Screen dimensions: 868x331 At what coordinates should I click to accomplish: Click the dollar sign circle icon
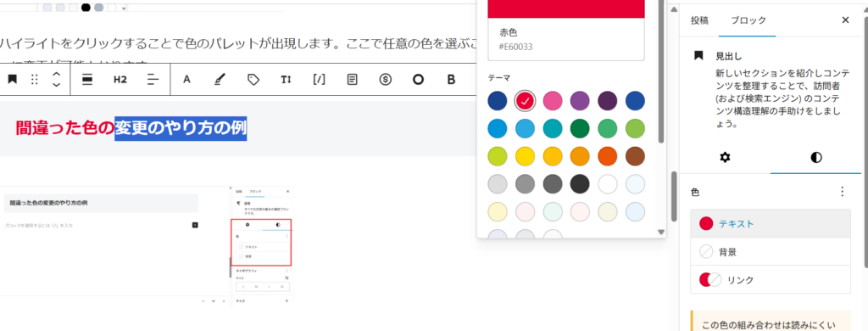[x=386, y=79]
